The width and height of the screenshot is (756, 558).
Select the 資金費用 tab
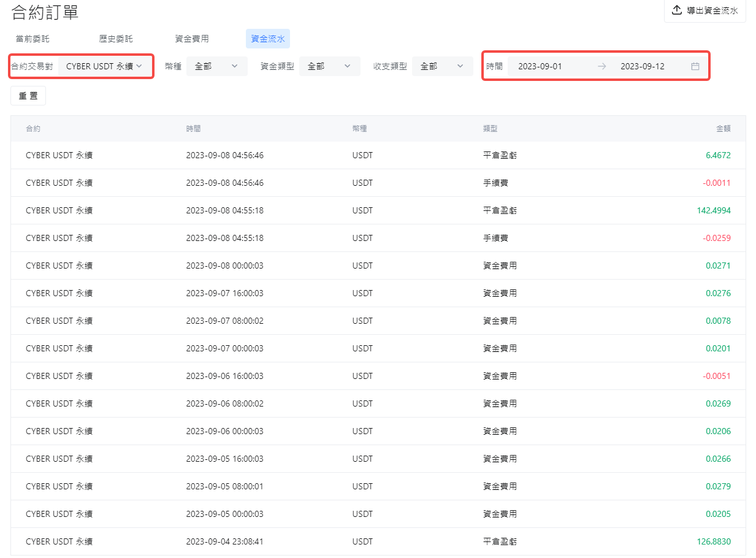192,39
